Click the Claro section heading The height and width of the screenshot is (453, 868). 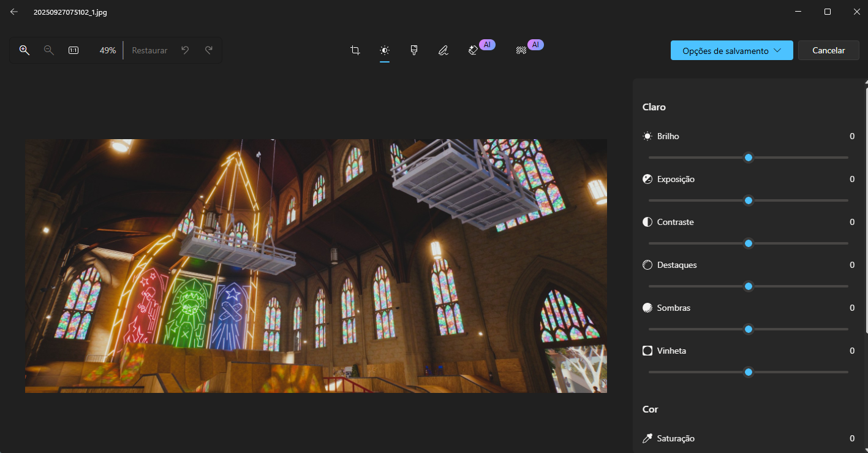(x=654, y=107)
